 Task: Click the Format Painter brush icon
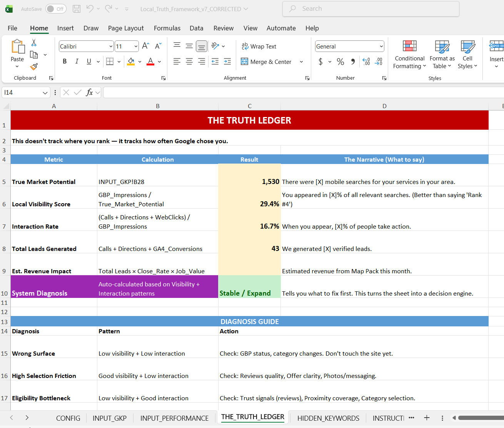click(x=34, y=67)
